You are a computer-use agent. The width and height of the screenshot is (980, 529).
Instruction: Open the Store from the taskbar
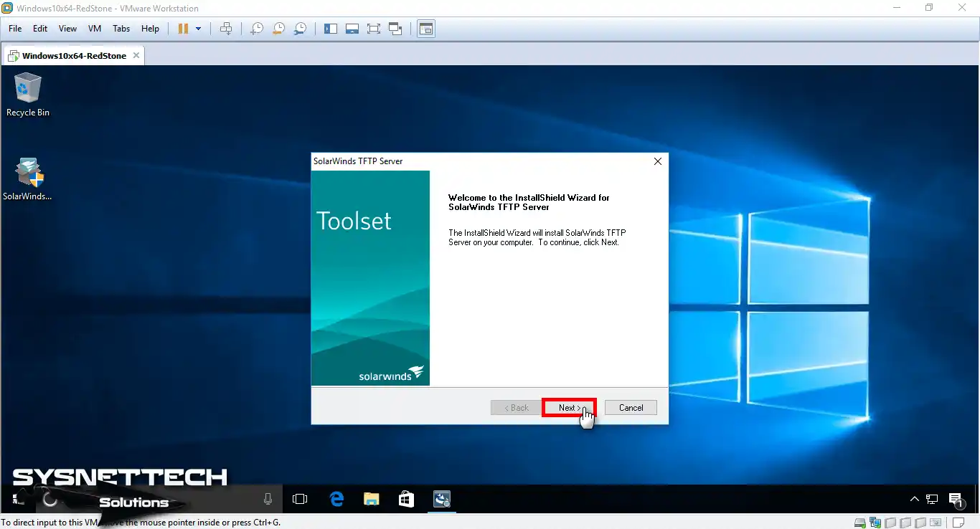pos(406,499)
